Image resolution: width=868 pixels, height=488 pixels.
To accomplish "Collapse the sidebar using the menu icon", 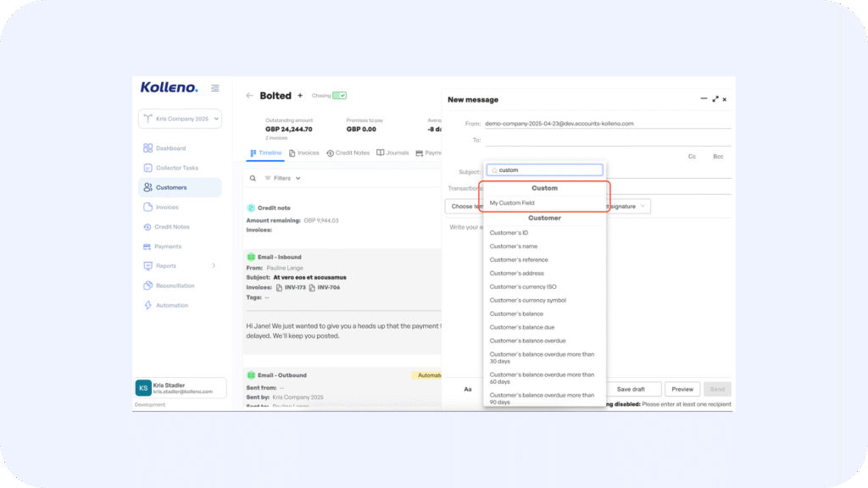I will click(215, 88).
